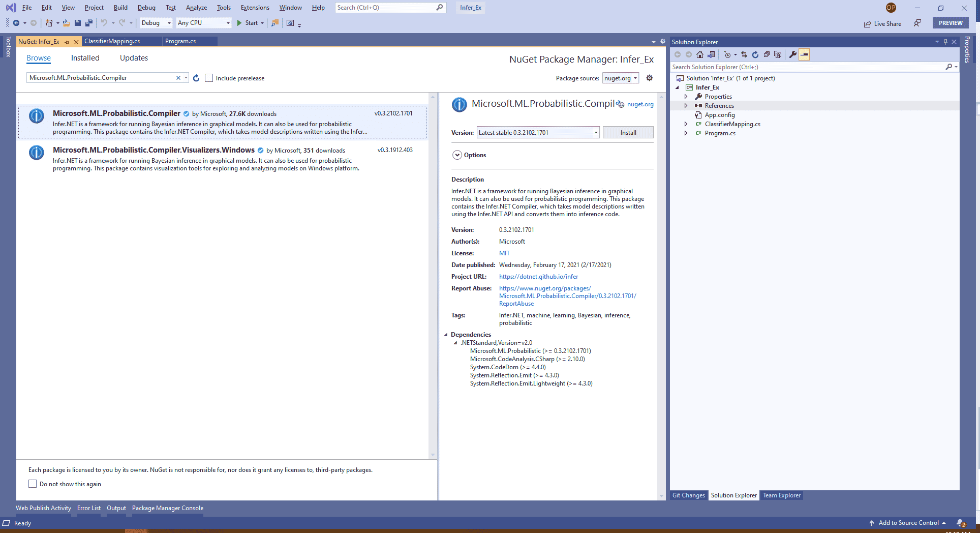
Task: Click the Save All icon
Action: [88, 23]
